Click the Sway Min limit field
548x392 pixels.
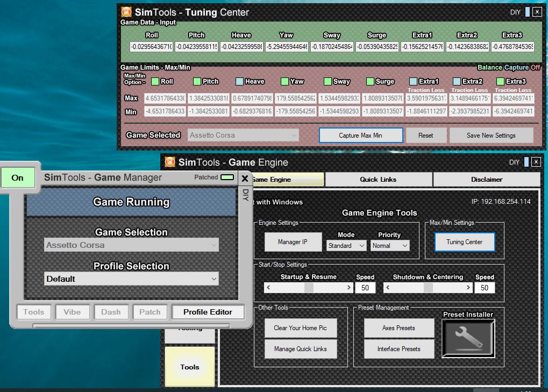(x=339, y=112)
